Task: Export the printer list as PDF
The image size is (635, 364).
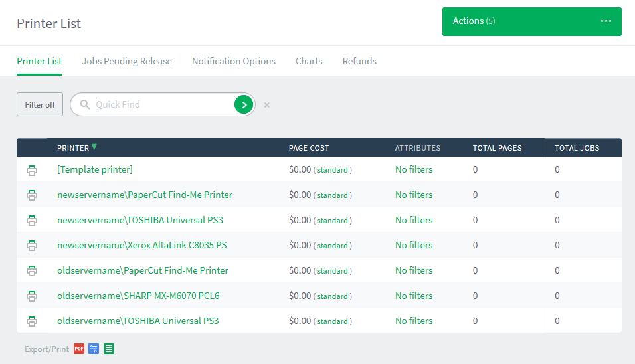Action: click(79, 349)
